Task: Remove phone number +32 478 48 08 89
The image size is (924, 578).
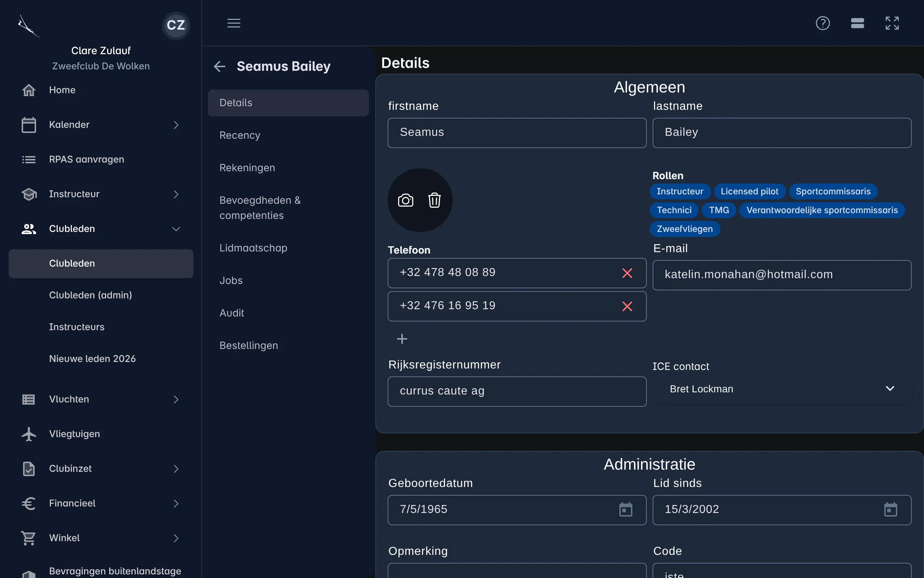Action: pos(627,273)
